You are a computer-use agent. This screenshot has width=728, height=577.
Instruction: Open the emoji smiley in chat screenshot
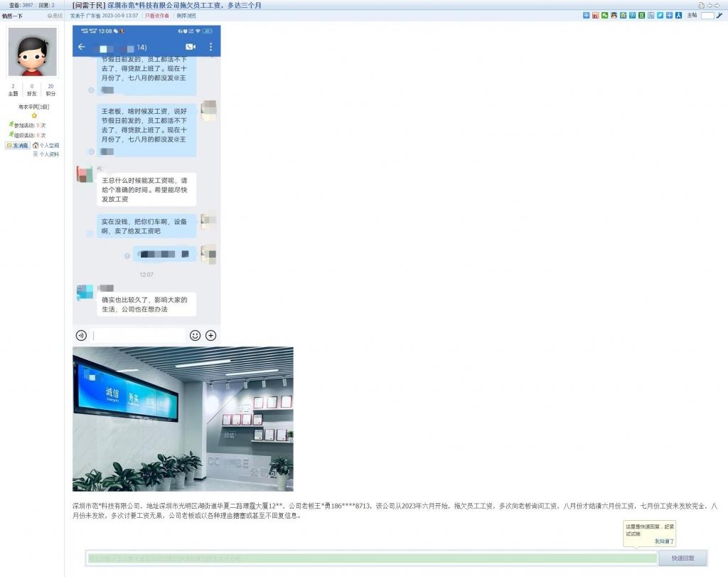point(195,335)
